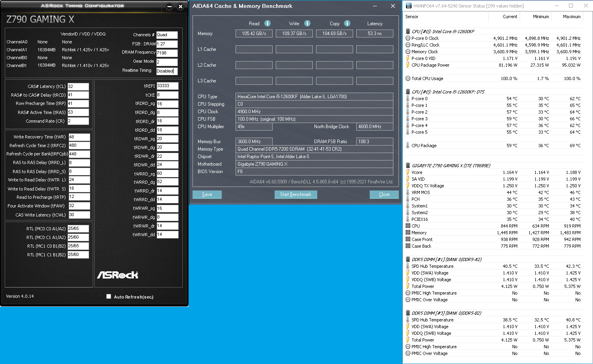
Task: Click the thermometer icon beside P-core 3
Action: pos(408,119)
